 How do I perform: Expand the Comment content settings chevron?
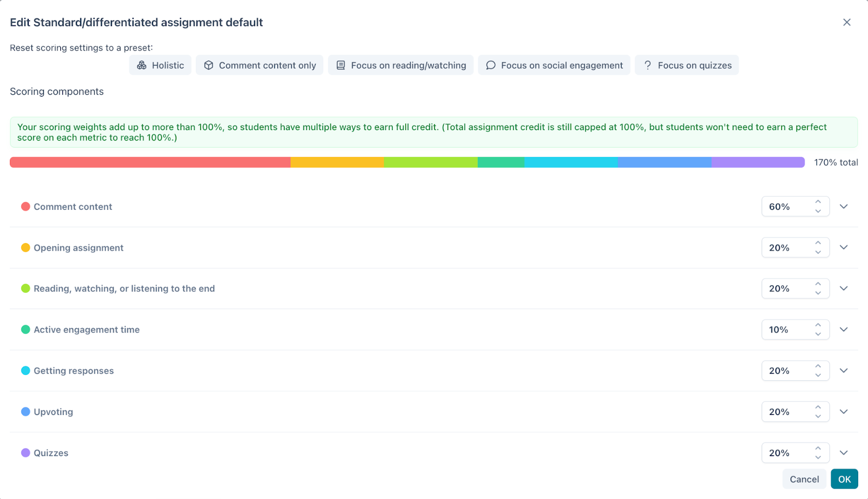(844, 207)
